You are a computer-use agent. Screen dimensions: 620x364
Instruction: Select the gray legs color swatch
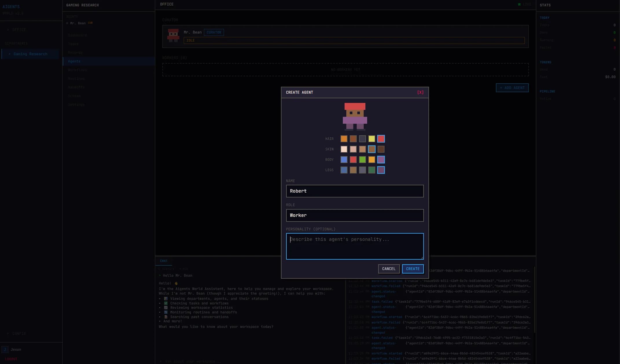(362, 170)
